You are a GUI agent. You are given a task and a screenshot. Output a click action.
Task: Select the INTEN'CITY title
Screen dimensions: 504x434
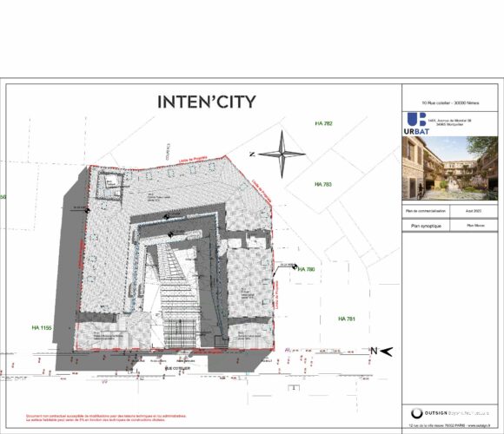[x=207, y=102]
